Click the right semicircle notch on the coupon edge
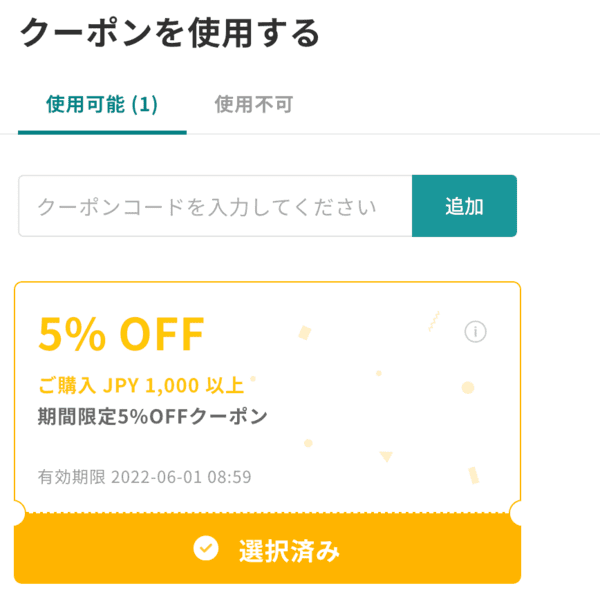Viewport: 600px width, 608px height. tap(515, 513)
